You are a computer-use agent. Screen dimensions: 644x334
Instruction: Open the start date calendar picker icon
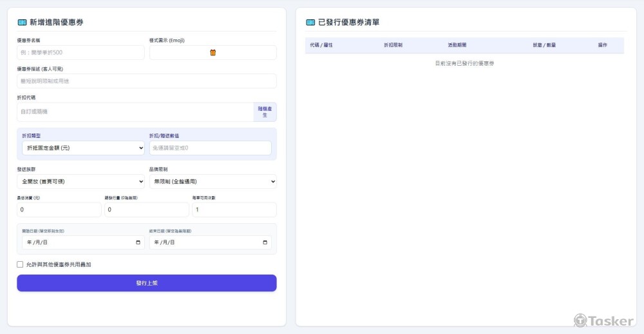point(138,242)
